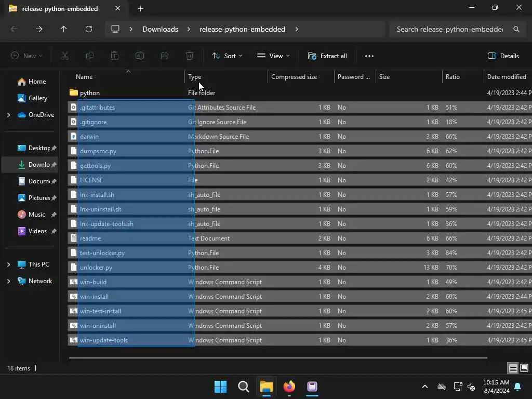Open taskbar Search
532x399 pixels.
tap(243, 387)
